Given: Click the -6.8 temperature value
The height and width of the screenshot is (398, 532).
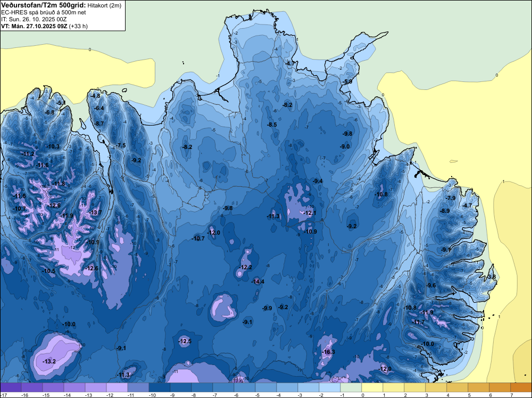Looking at the screenshot, I should tap(49, 112).
